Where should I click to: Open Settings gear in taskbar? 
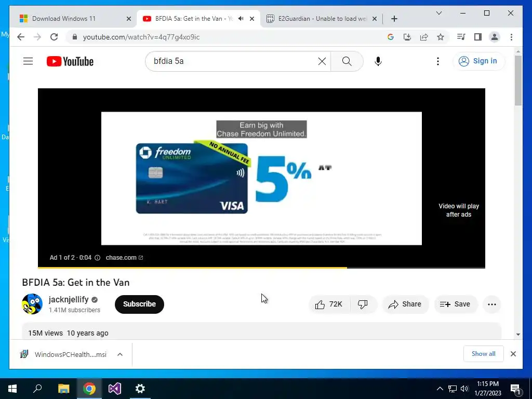[x=140, y=389]
